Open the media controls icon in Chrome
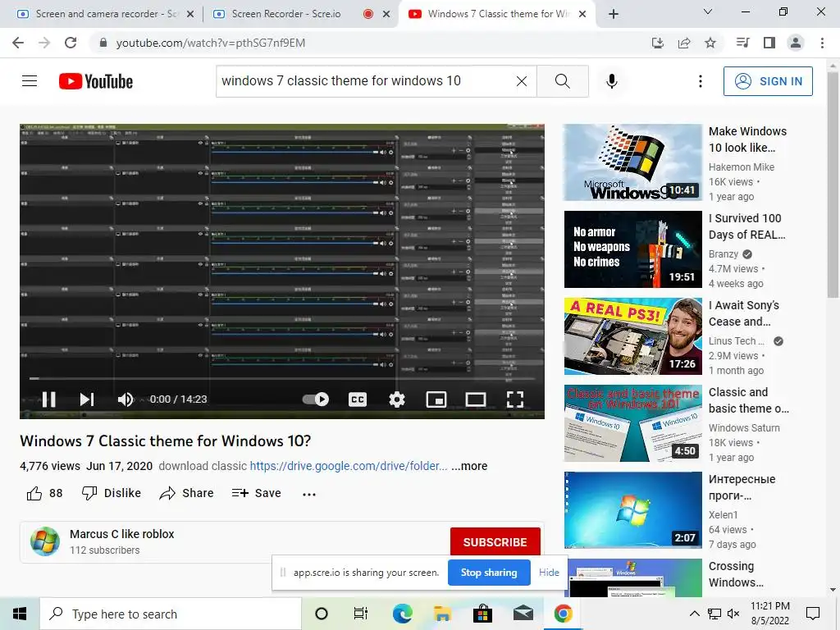Screen dimensions: 840x630 point(743,43)
